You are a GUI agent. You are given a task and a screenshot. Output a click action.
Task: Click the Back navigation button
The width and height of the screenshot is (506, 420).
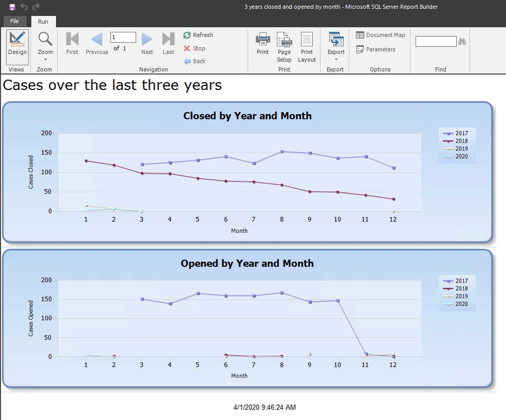coord(195,61)
